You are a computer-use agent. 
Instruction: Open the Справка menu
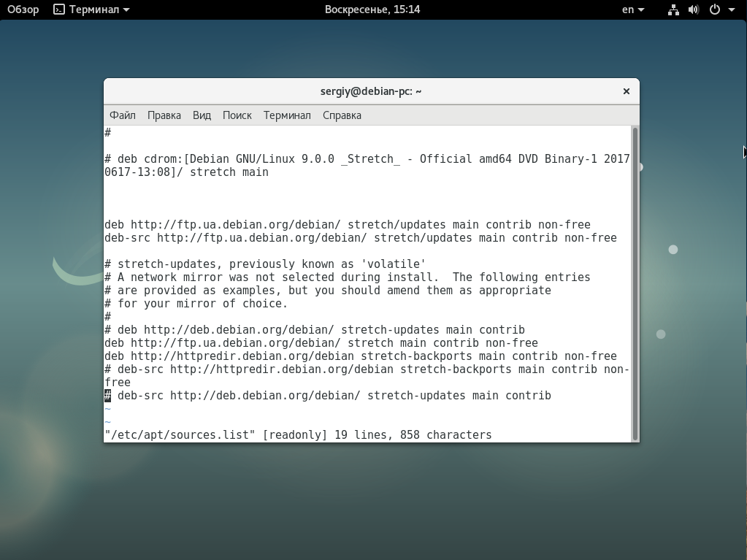coord(341,115)
